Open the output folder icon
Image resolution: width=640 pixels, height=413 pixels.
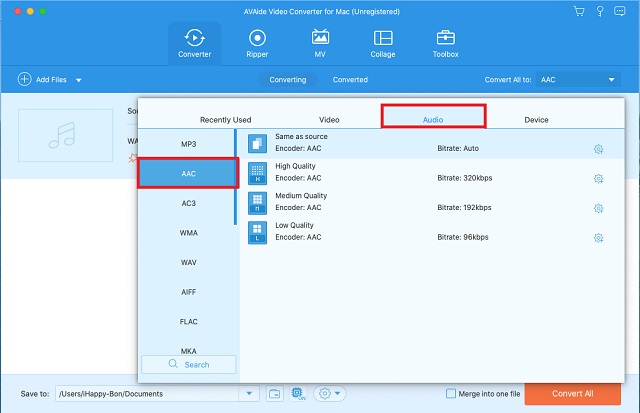pyautogui.click(x=275, y=394)
